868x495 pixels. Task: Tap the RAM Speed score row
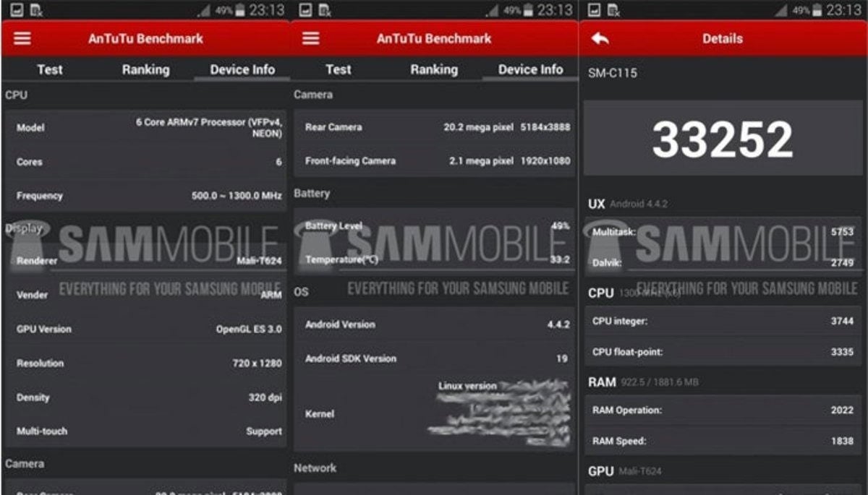tap(723, 441)
